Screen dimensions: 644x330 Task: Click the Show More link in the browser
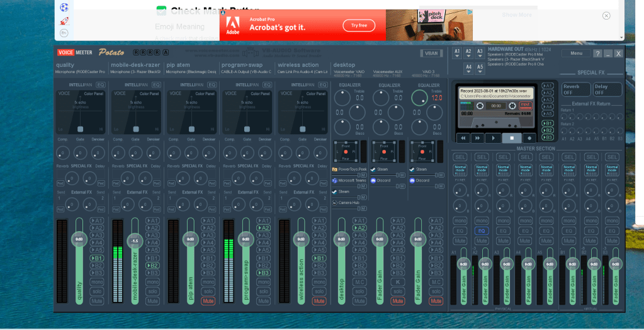point(517,14)
